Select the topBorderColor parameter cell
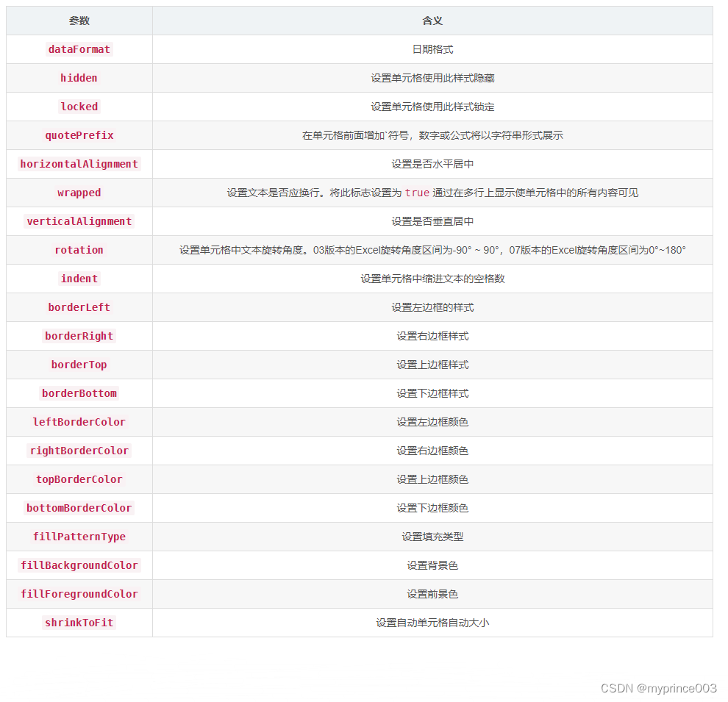The height and width of the screenshot is (702, 728). tap(79, 479)
